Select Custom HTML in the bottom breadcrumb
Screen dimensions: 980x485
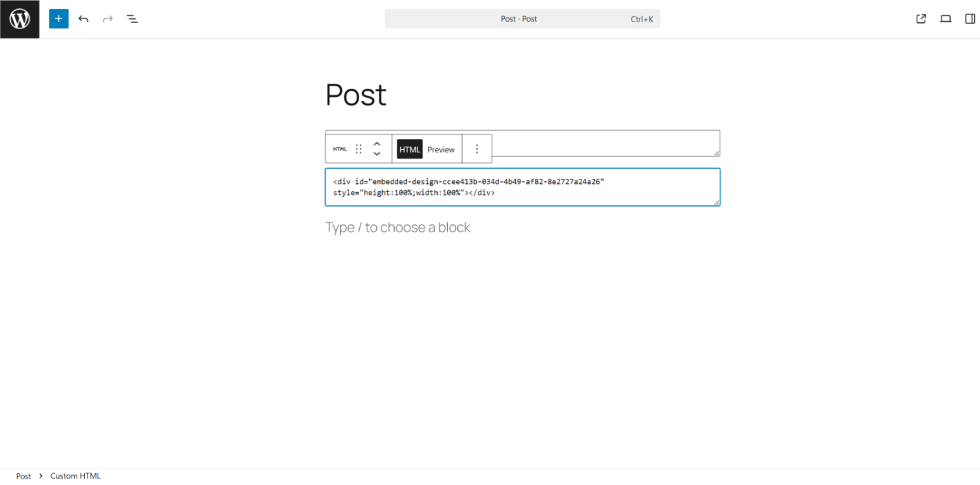tap(75, 476)
